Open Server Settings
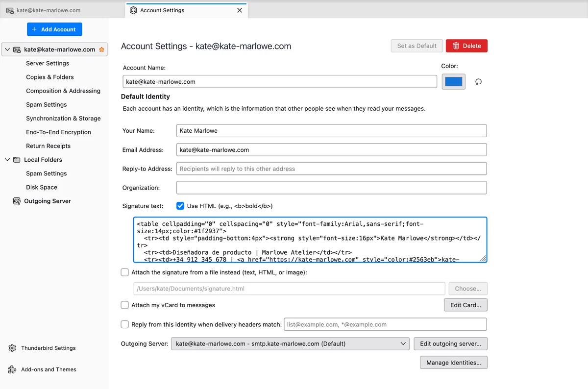 click(x=48, y=63)
